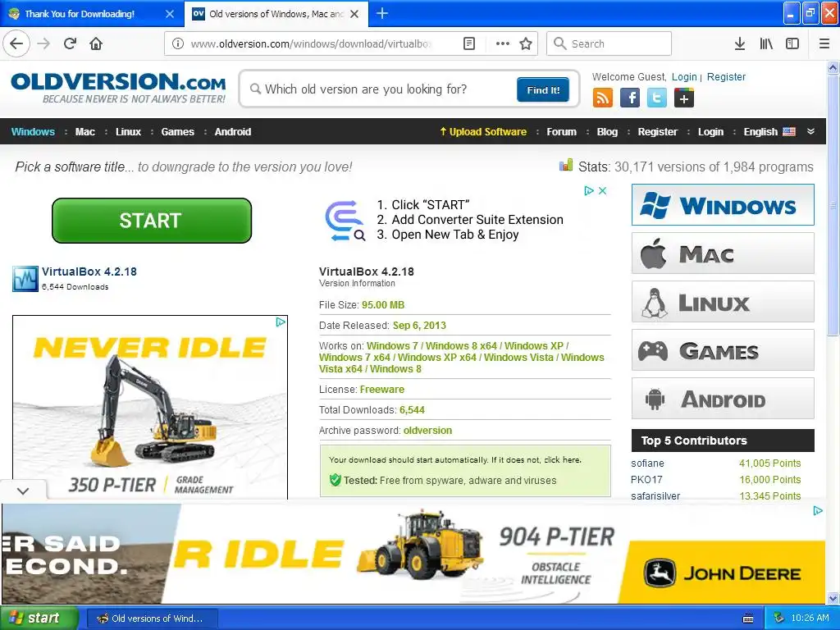Close the 'Thank You for Downloading!' tab
This screenshot has height=630, width=840.
(x=169, y=14)
